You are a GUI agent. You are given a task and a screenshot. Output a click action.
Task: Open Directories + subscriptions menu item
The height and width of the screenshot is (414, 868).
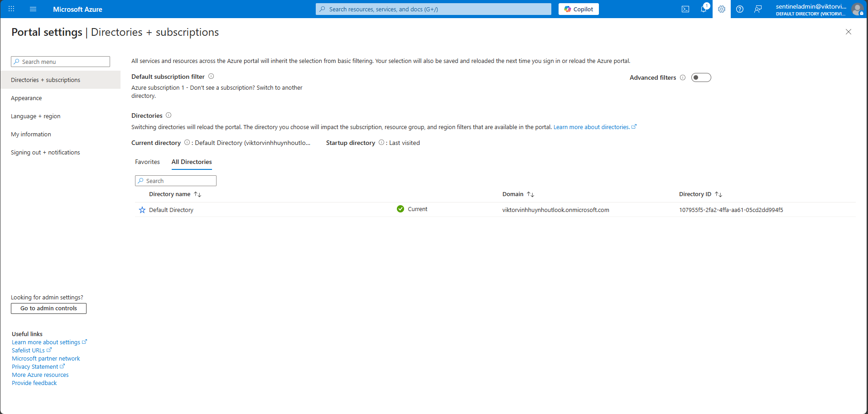pos(60,80)
